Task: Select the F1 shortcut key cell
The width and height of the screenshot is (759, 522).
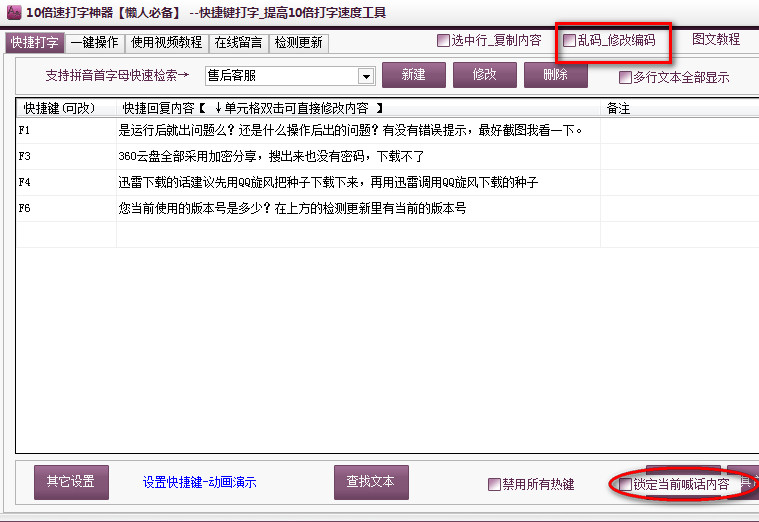Action: coord(66,130)
